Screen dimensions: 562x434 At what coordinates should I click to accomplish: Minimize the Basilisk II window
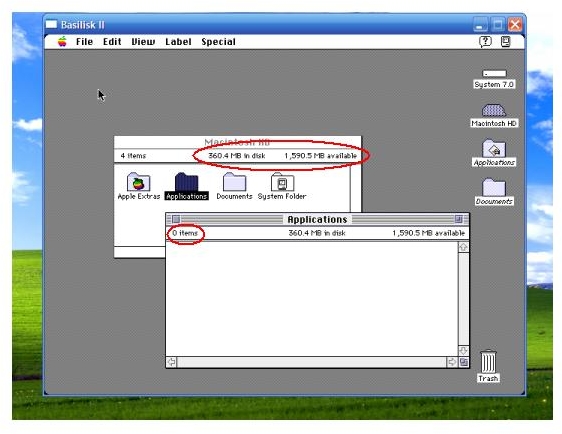[480, 25]
